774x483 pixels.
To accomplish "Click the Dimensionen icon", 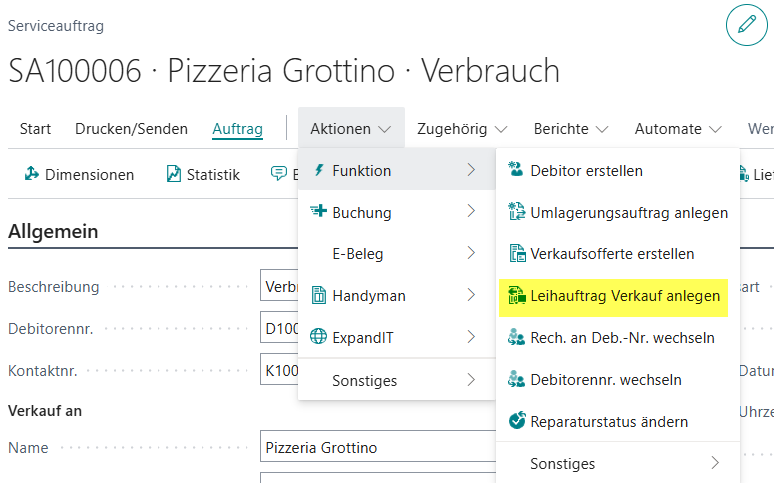I will pos(32,174).
